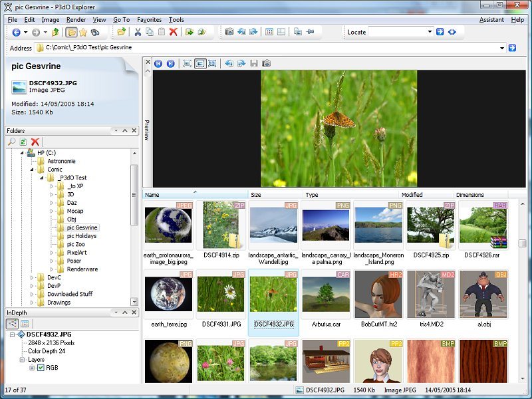532x399 pixels.
Task: Click the favorites star toolbar icon
Action: (x=83, y=32)
